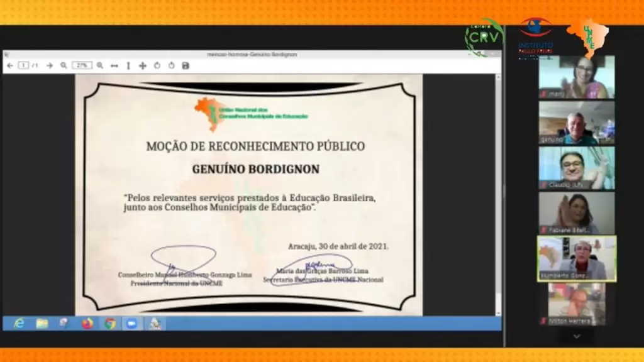Select Humberto's highlighted video thumbnail
644x362 pixels.
pos(576,258)
